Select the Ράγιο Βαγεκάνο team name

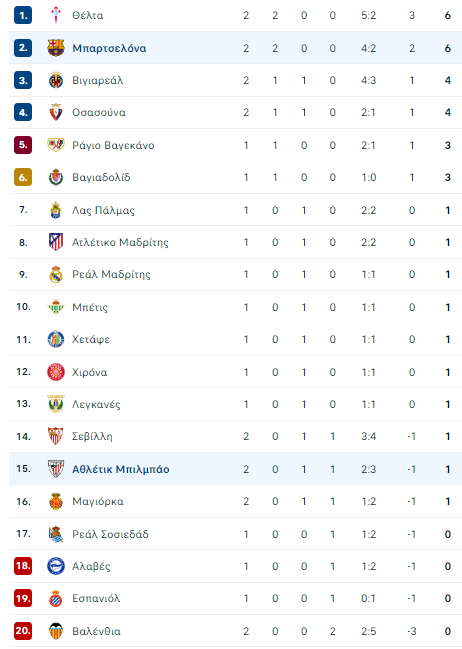[x=113, y=145]
